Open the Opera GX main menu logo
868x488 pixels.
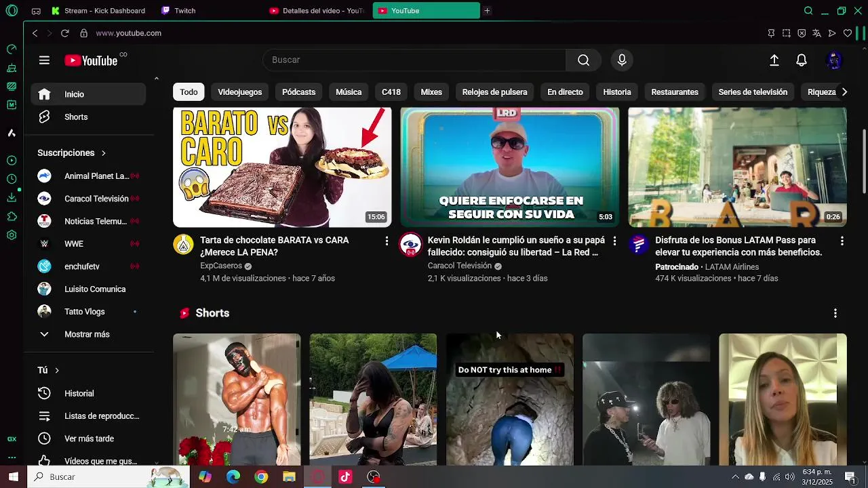point(12,11)
